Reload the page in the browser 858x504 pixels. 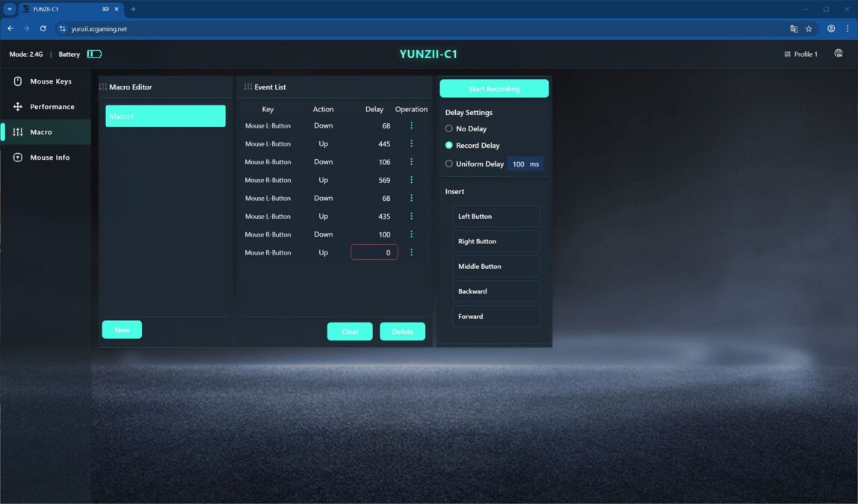point(43,28)
